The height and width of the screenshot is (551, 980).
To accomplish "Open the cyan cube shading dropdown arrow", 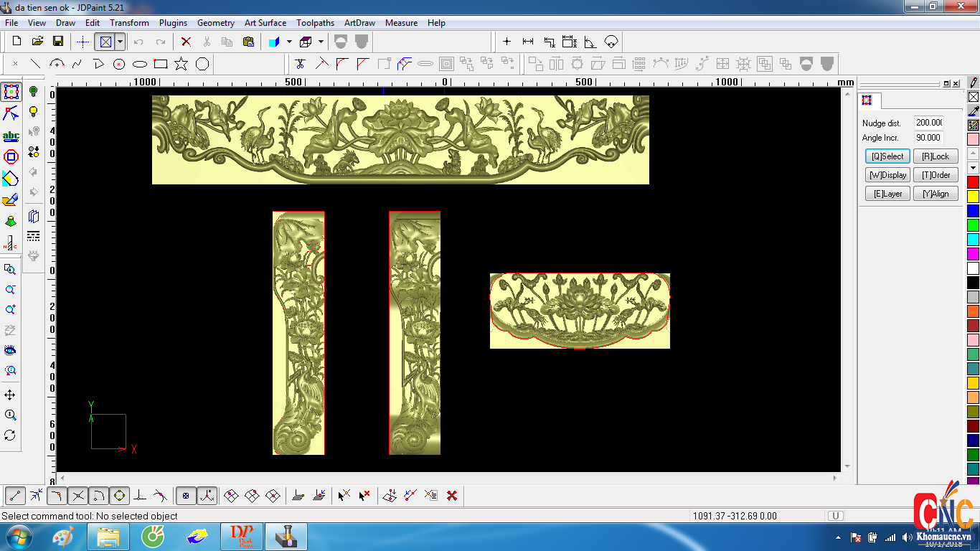I will pos(289,42).
